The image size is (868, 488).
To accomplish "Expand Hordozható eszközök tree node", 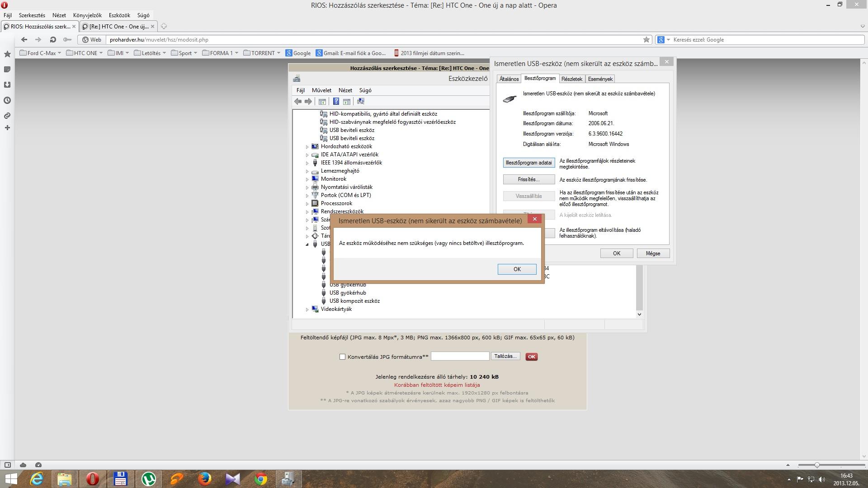I will pos(307,147).
